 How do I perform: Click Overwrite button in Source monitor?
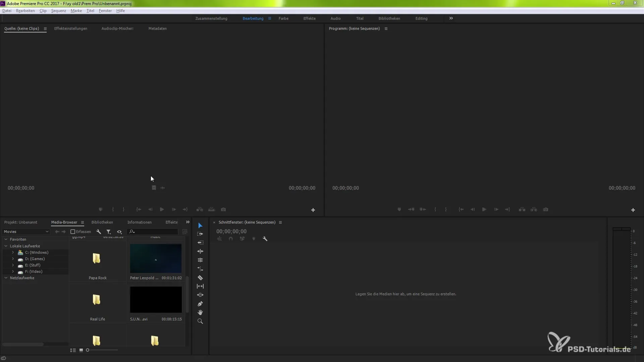pyautogui.click(x=212, y=209)
